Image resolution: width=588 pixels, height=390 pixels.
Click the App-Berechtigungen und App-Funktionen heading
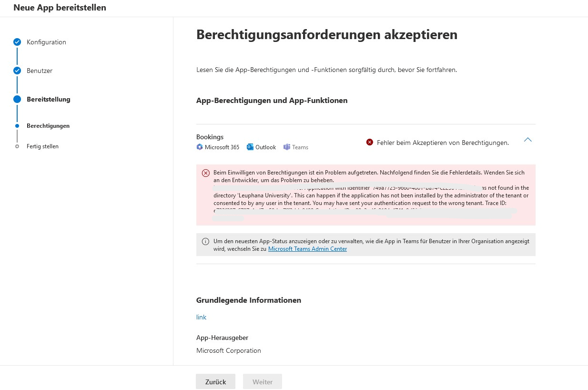272,101
